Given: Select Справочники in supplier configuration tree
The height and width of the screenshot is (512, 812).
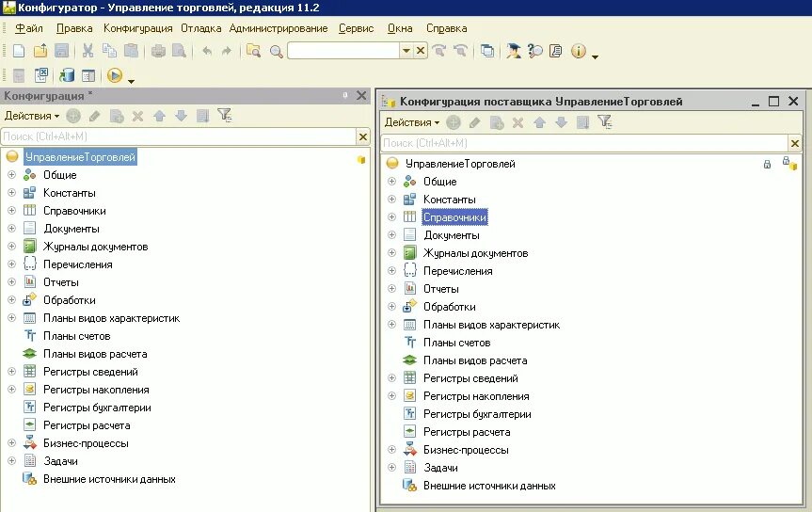Looking at the screenshot, I should click(454, 217).
